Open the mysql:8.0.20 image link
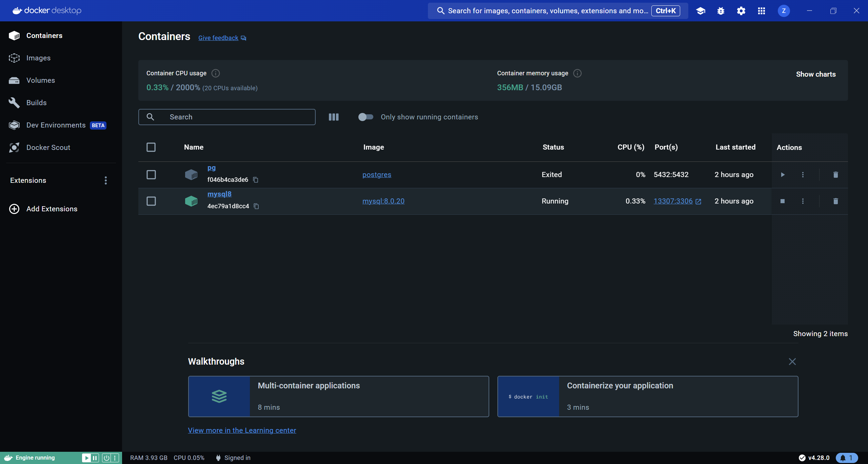This screenshot has height=464, width=868. click(x=383, y=201)
